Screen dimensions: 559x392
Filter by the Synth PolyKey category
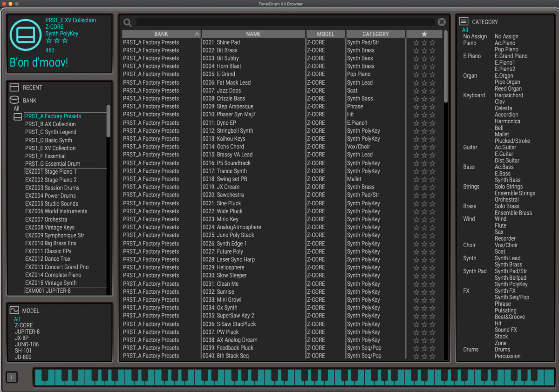pyautogui.click(x=511, y=284)
